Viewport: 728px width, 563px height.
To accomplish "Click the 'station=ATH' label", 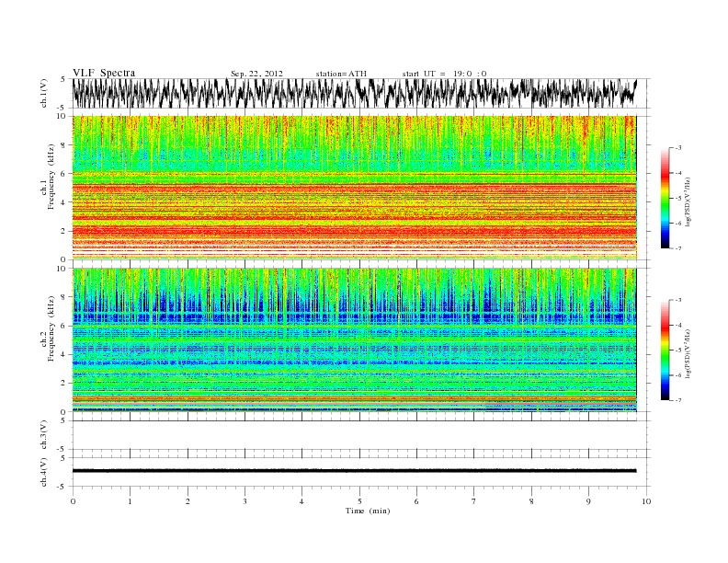I will point(341,74).
